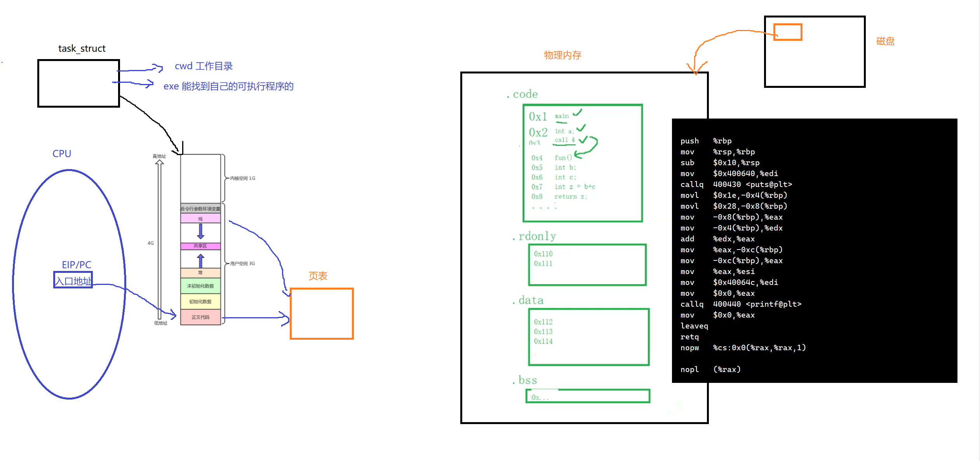Viewport: 980px width, 461px height.
Task: Click the "sub $0x10,%rsp" assembly line
Action: tap(720, 163)
